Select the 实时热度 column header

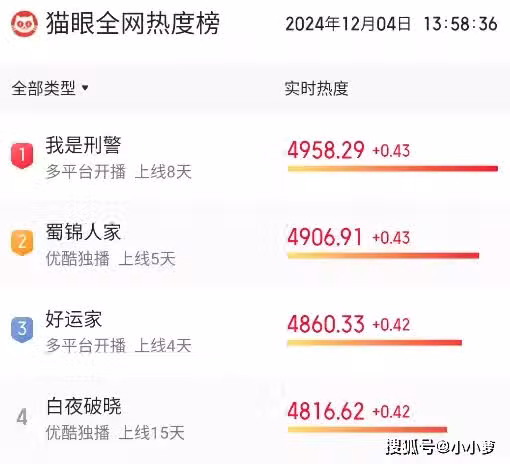[x=316, y=89]
